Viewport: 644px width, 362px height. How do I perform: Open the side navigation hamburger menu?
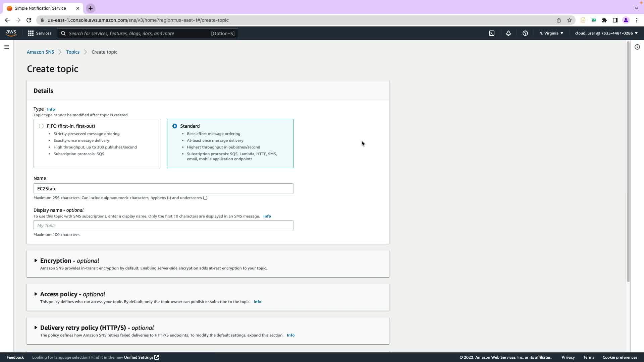click(7, 47)
